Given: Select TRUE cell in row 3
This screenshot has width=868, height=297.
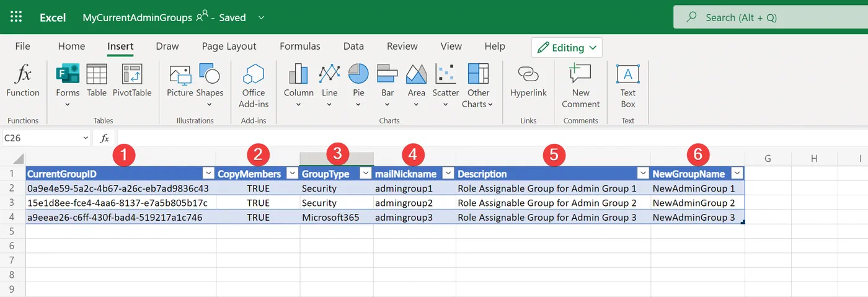Looking at the screenshot, I should coord(258,203).
